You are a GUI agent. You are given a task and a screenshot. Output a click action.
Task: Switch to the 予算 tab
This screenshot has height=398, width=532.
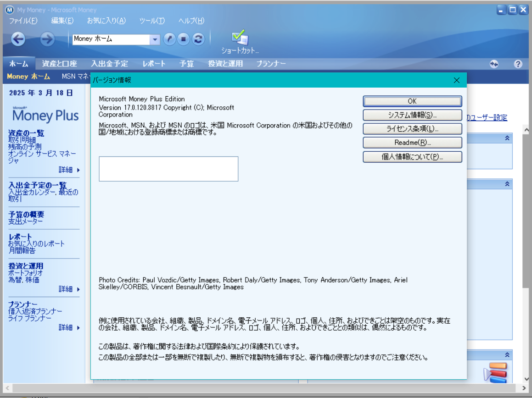tap(186, 64)
